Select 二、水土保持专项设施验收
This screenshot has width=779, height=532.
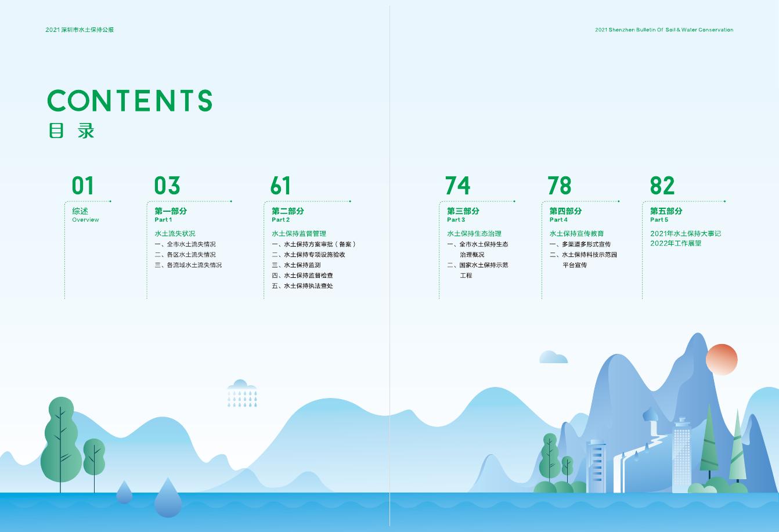(308, 255)
